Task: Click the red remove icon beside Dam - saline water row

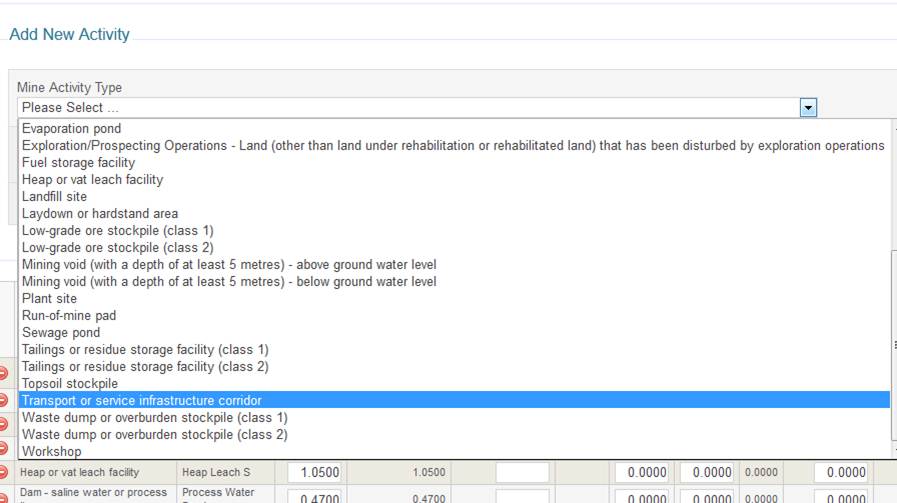Action: tap(3, 497)
